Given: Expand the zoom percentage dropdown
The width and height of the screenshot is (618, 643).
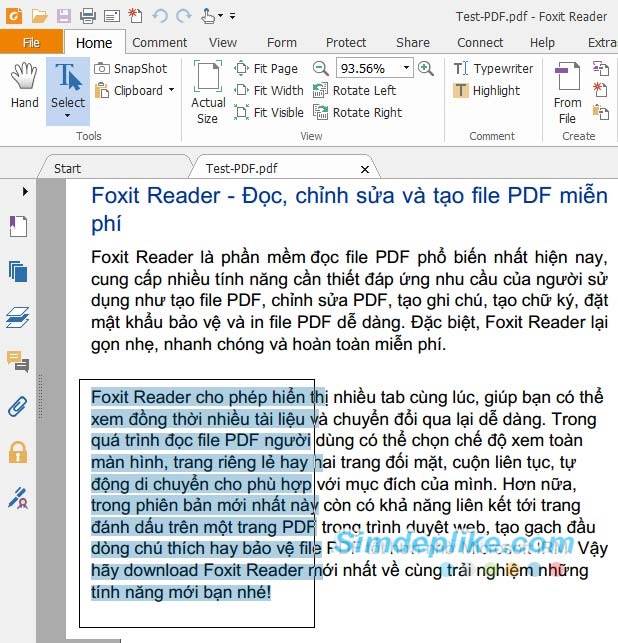Looking at the screenshot, I should [x=406, y=68].
